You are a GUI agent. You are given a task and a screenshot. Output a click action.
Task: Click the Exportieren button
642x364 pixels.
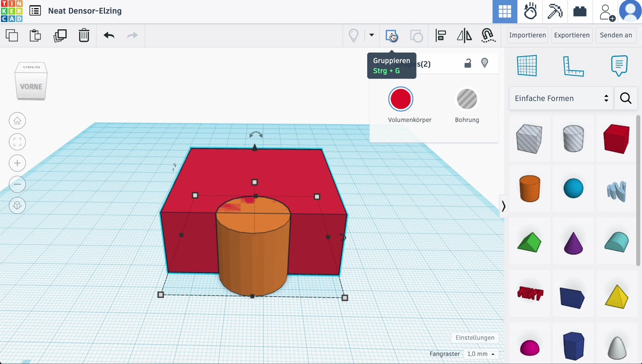point(572,35)
